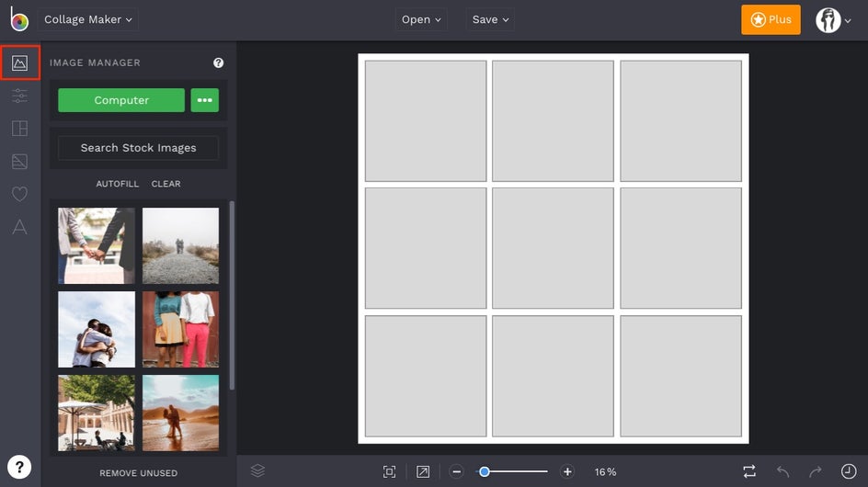Image resolution: width=868 pixels, height=487 pixels.
Task: Open the history clock icon
Action: 849,471
